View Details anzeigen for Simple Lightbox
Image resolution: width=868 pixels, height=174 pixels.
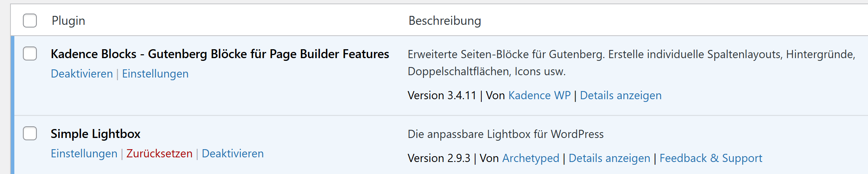coord(609,158)
